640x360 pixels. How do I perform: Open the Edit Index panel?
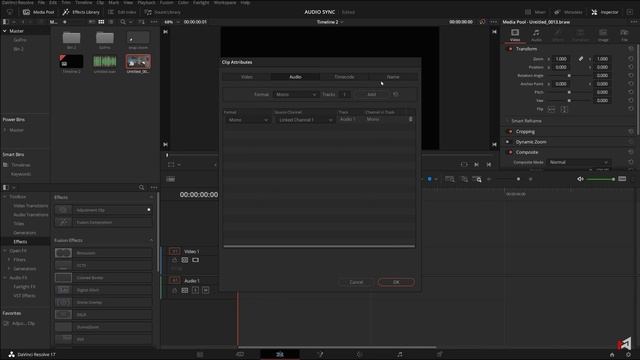tap(122, 12)
